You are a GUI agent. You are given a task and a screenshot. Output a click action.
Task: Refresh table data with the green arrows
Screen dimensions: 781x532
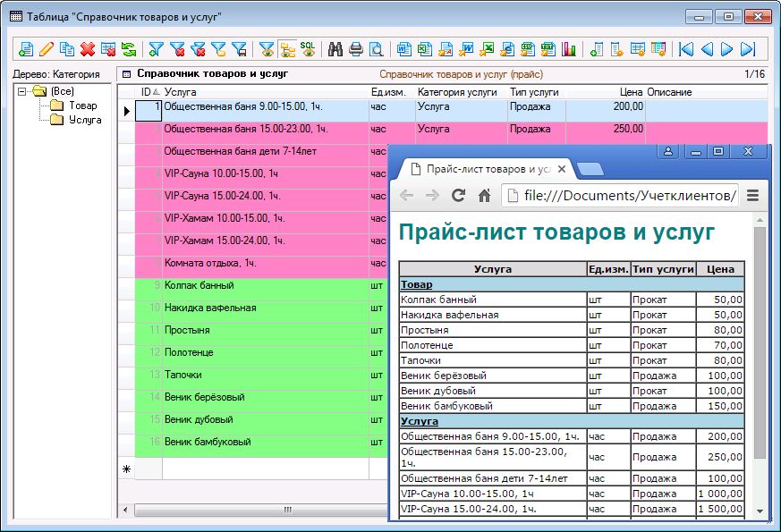coord(129,49)
